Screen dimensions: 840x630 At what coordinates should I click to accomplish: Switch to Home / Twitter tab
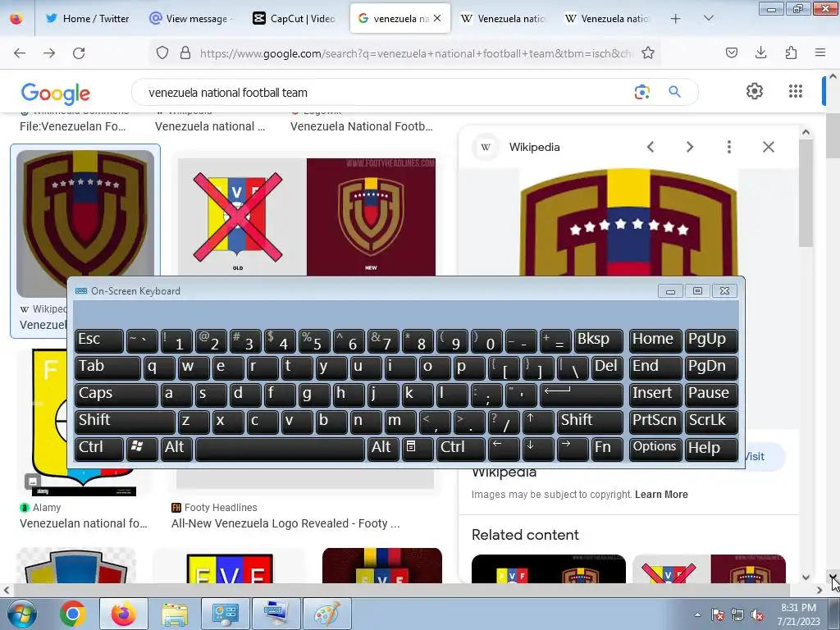[87, 18]
